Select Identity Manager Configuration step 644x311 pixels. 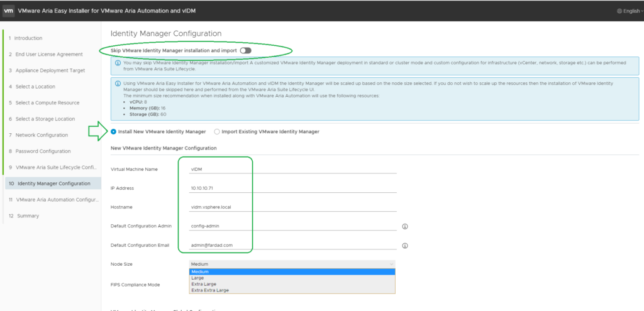53,183
